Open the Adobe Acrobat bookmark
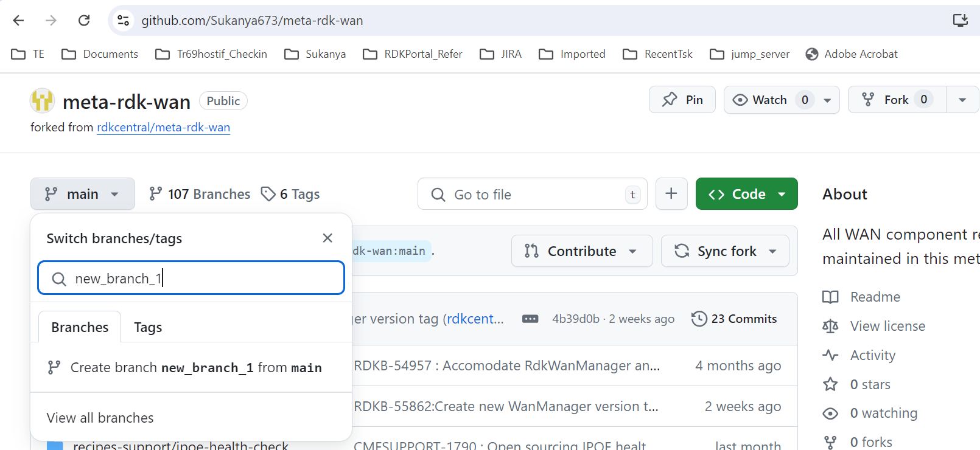 [852, 54]
